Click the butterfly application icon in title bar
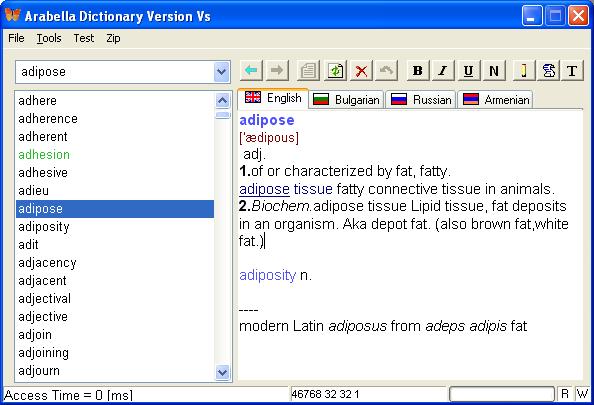 click(x=13, y=15)
